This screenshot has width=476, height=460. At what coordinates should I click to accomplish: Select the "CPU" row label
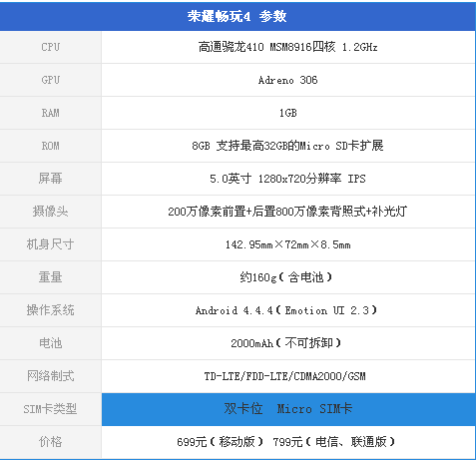(x=50, y=47)
